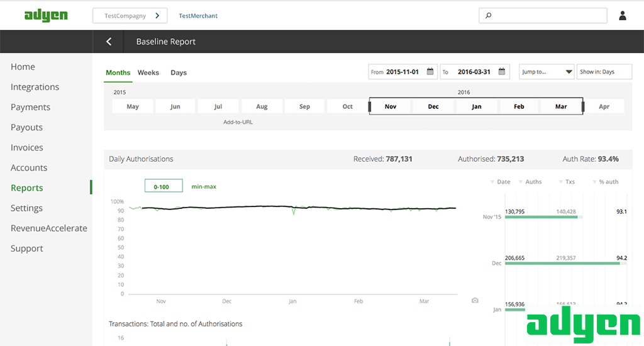Click the camera snapshot icon under chart

coord(475,301)
